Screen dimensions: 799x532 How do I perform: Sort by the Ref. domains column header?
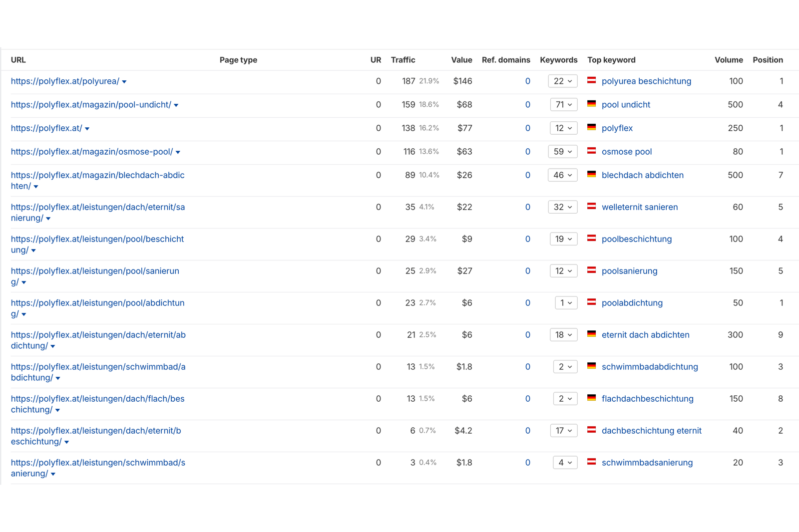(x=505, y=60)
